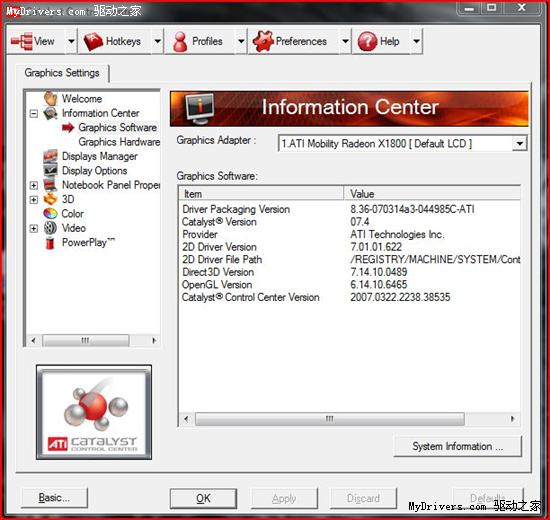Image resolution: width=550 pixels, height=520 pixels.
Task: Open the Help dropdown arrow
Action: tap(416, 41)
